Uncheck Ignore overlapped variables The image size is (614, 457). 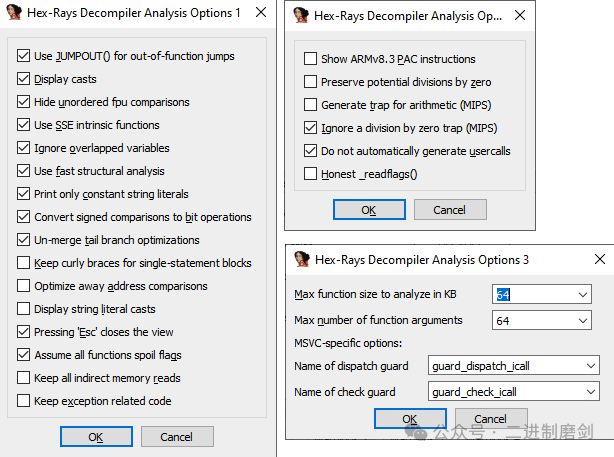[23, 148]
